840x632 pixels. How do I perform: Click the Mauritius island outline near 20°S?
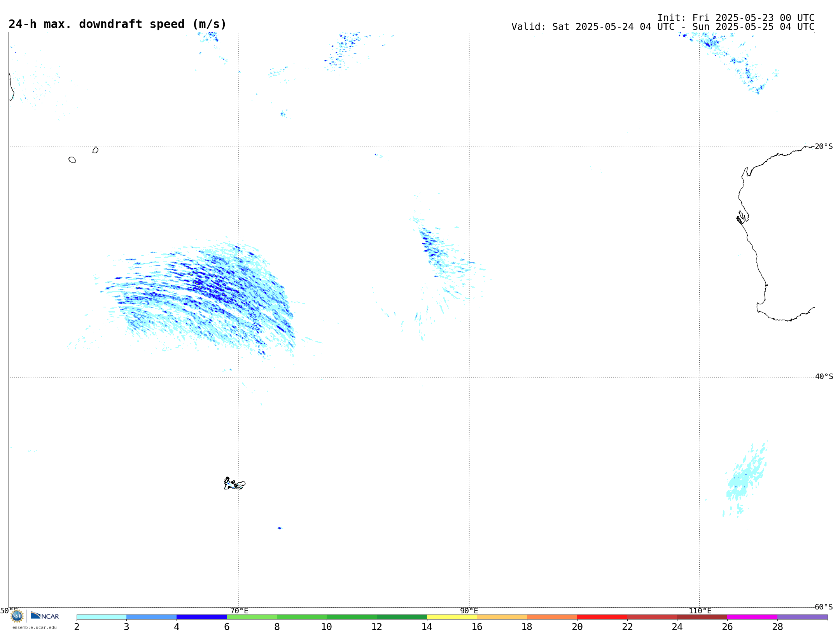point(95,150)
